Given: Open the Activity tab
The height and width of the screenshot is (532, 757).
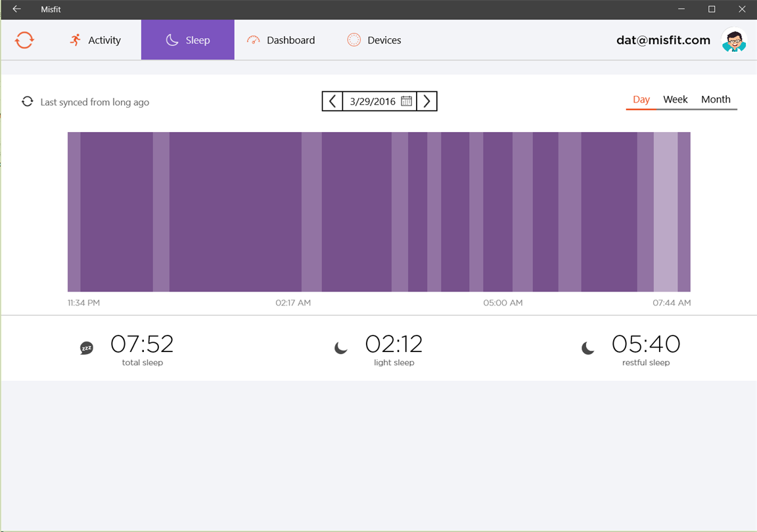Looking at the screenshot, I should 95,40.
